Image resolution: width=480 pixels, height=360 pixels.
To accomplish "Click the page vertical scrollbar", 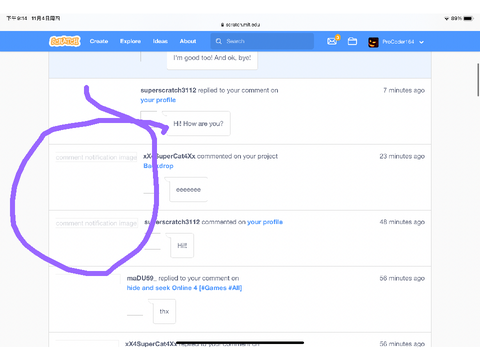I will [x=478, y=80].
